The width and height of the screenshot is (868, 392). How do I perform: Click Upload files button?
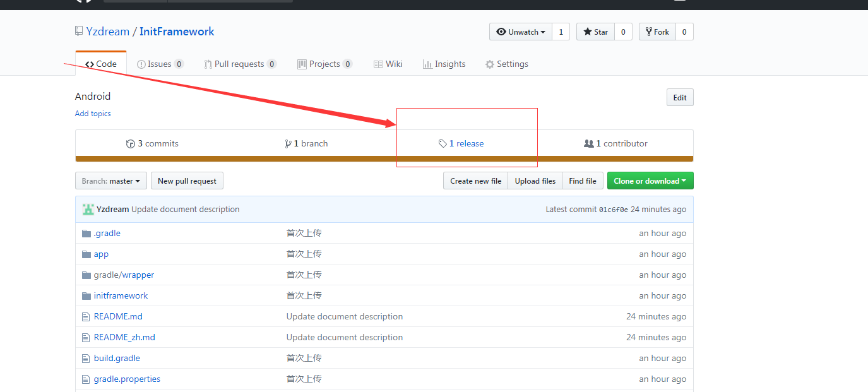tap(535, 181)
